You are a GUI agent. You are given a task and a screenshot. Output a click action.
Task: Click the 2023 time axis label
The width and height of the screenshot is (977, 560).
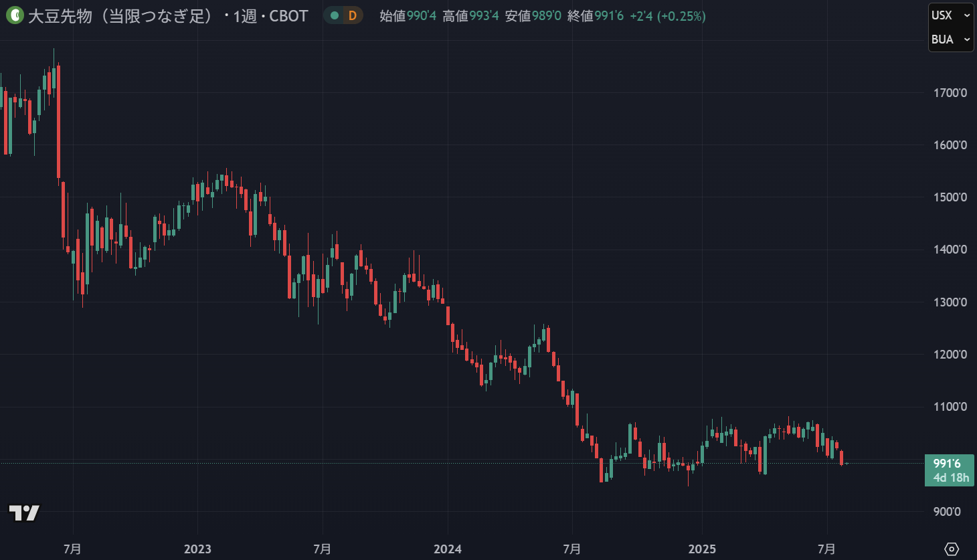(x=197, y=549)
